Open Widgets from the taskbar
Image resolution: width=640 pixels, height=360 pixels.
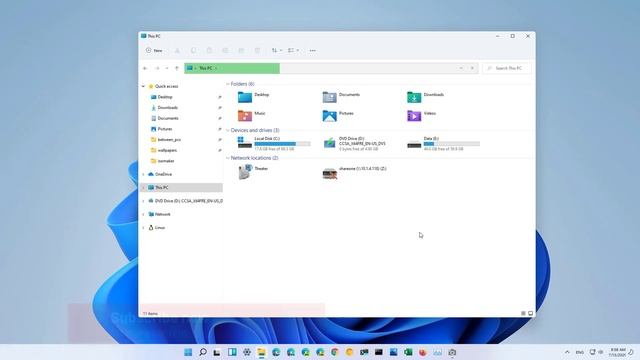pyautogui.click(x=232, y=352)
